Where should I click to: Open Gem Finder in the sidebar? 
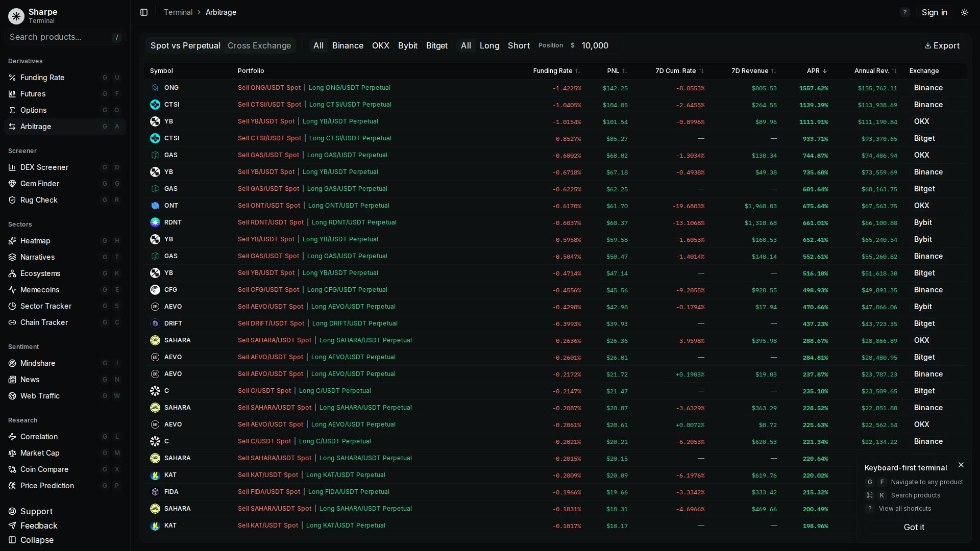[x=40, y=184]
